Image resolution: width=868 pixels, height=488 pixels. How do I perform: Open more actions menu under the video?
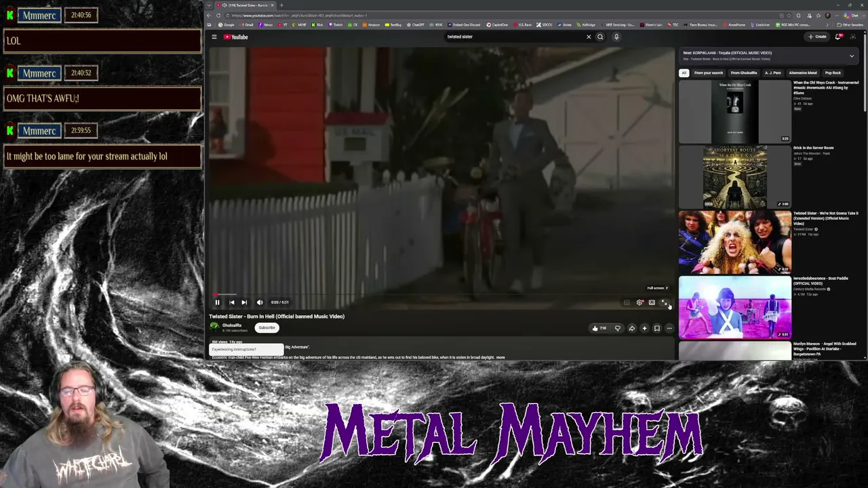click(x=669, y=329)
